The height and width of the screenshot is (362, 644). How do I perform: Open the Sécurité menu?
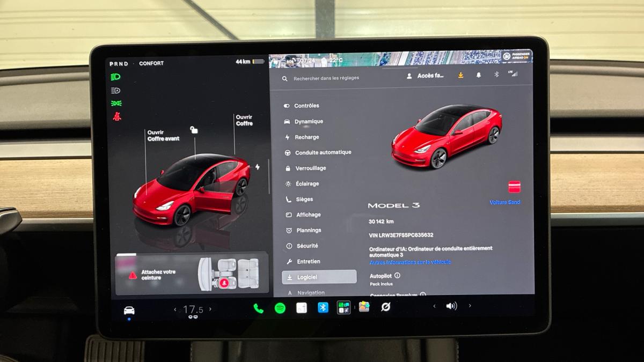click(301, 246)
